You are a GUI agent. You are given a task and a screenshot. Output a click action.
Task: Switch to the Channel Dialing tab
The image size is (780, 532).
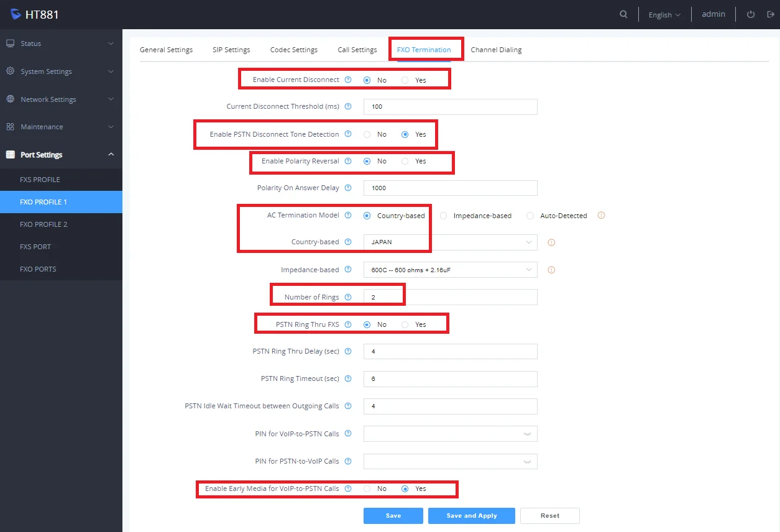tap(496, 50)
